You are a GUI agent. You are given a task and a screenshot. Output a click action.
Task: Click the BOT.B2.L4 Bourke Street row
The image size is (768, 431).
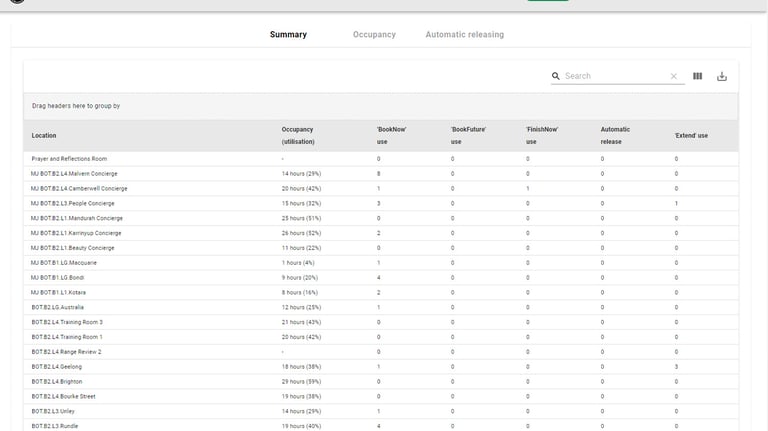[64, 396]
